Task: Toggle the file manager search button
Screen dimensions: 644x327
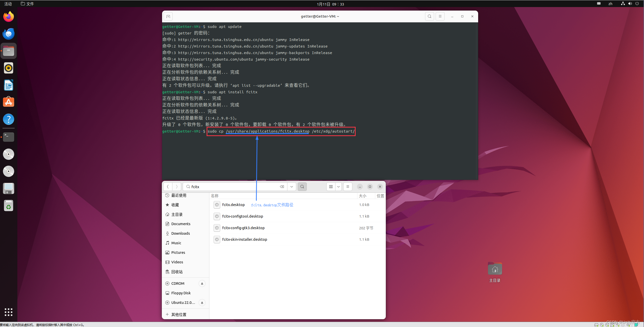Action: click(302, 187)
